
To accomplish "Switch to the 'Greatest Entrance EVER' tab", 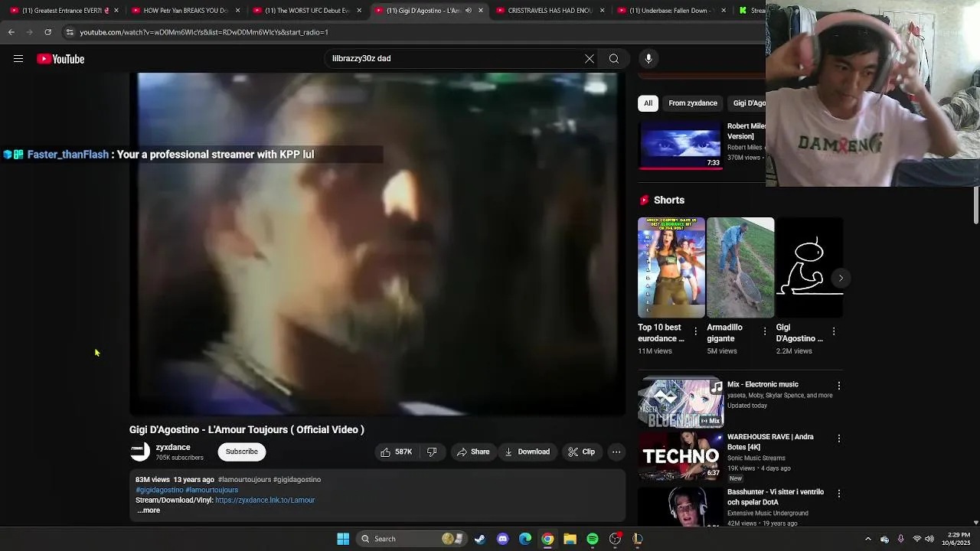I will [x=65, y=11].
